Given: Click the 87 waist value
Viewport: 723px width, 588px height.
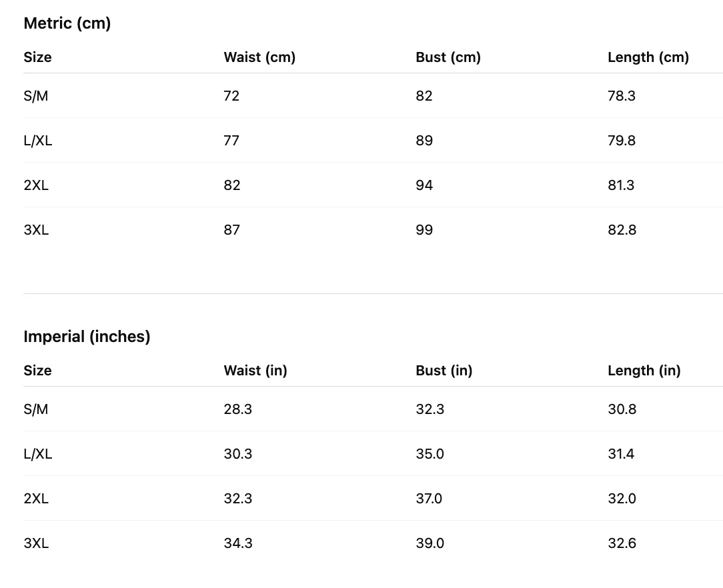Looking at the screenshot, I should click(232, 230).
